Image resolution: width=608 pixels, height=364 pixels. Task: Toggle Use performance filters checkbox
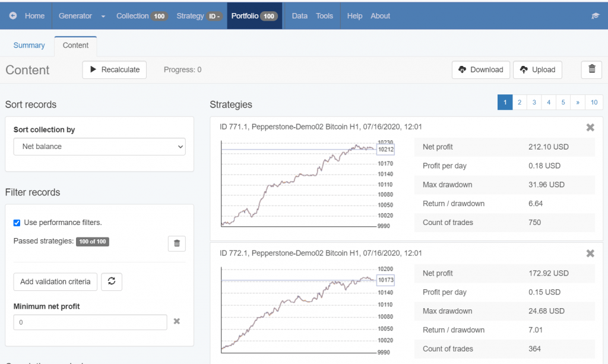click(17, 223)
